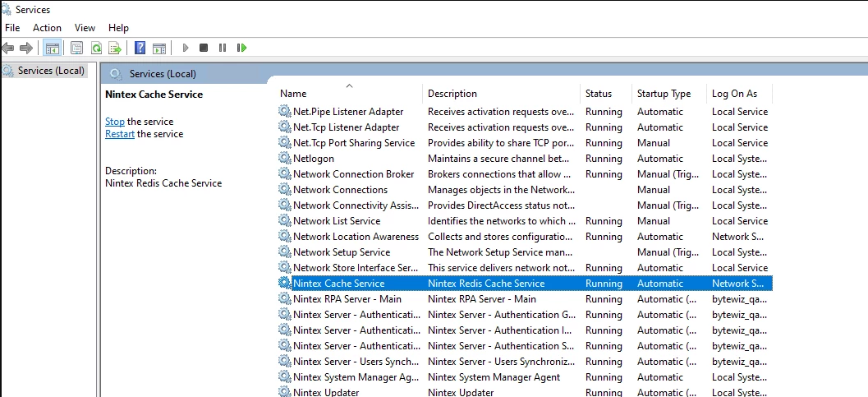The image size is (868, 397).
Task: Click the gear icon beside Nintex System Manager Agent
Action: click(x=284, y=377)
